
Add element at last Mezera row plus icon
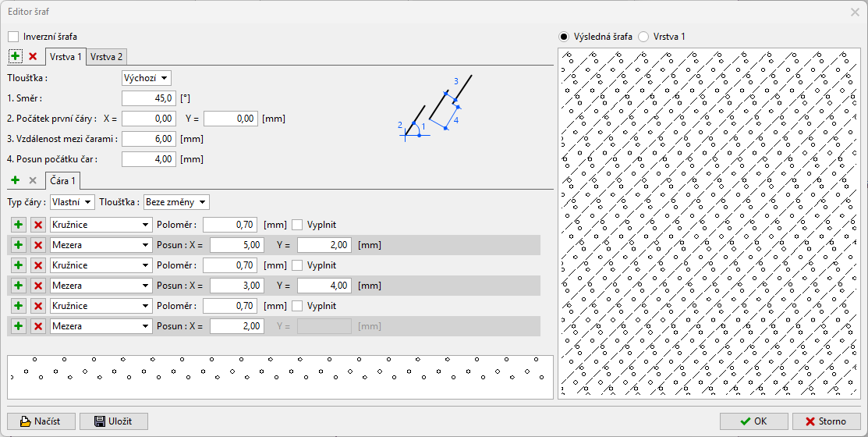(x=19, y=326)
